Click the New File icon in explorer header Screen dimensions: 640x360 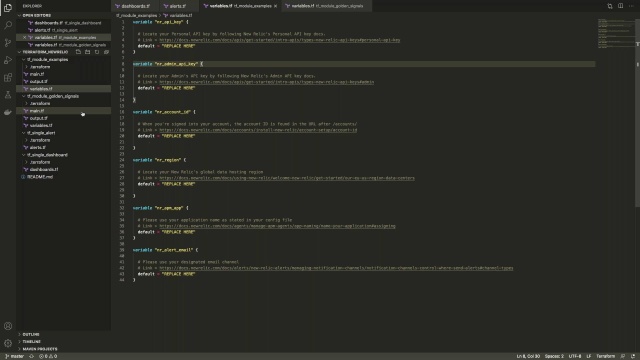(x=78, y=52)
